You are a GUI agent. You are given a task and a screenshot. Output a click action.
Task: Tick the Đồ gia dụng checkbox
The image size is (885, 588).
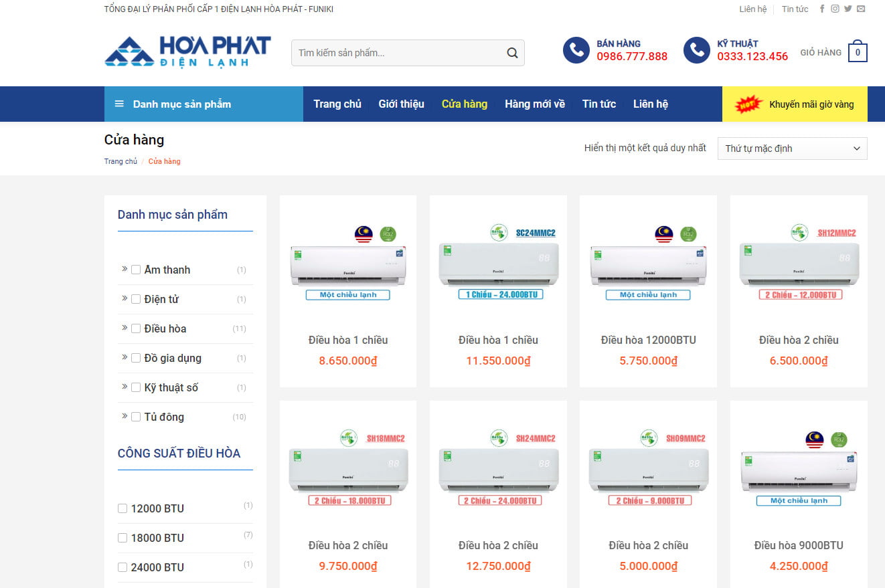point(136,358)
